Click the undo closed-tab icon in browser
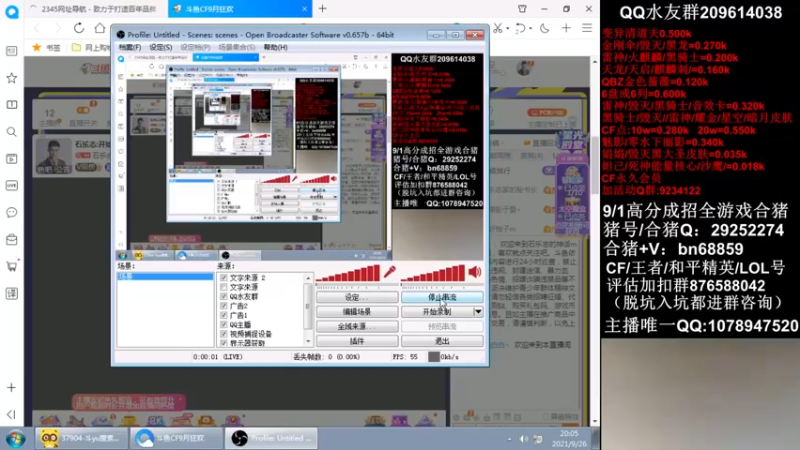800x450 pixels. pos(519,28)
